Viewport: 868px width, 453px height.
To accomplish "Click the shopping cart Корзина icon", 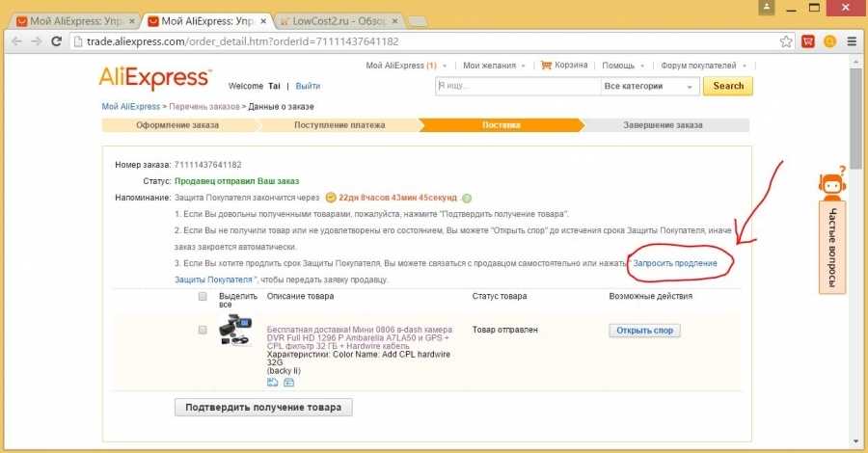I will pyautogui.click(x=547, y=66).
